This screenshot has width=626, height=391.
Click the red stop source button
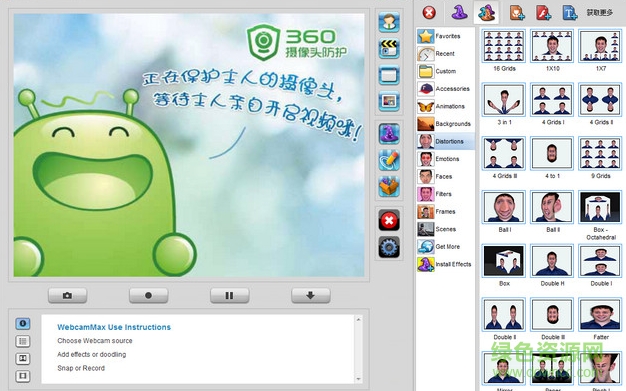(x=389, y=220)
